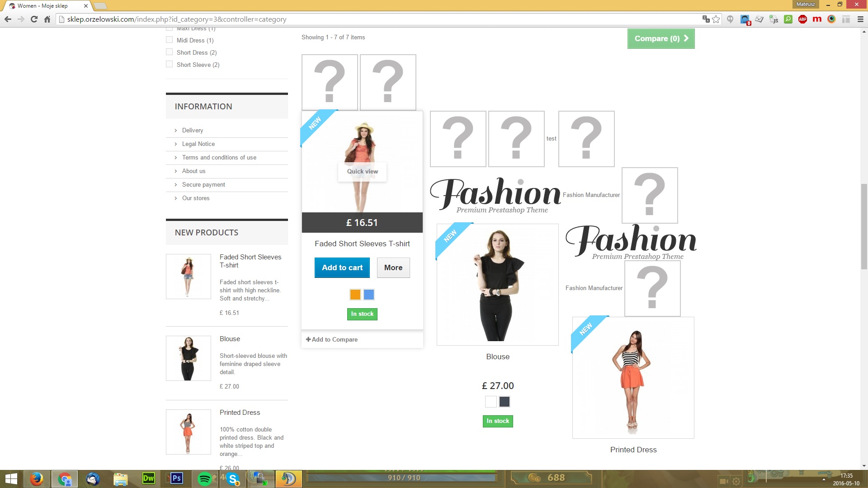Open the Secure payment link

203,184
